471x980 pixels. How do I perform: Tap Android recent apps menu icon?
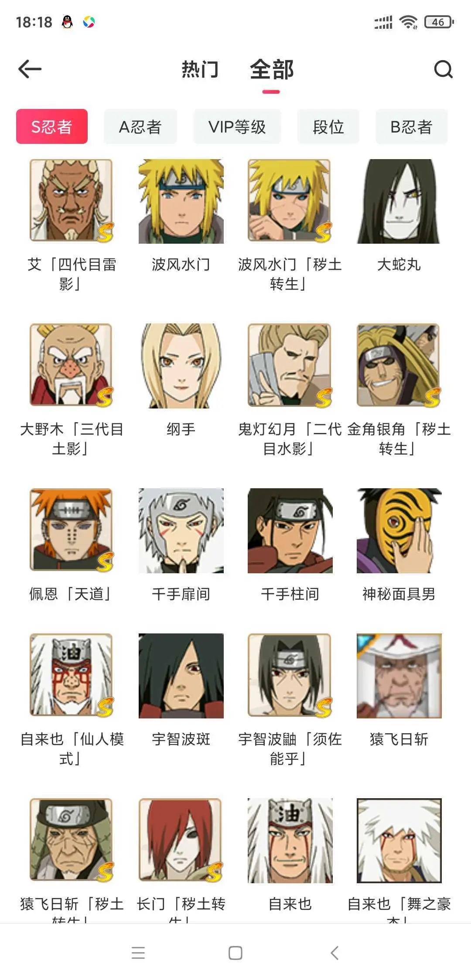point(138,953)
